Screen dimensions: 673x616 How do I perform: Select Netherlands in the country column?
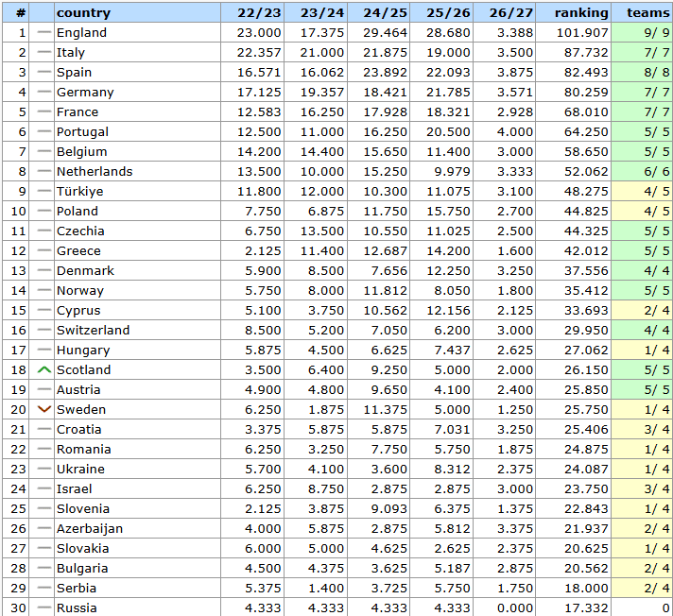coord(95,172)
